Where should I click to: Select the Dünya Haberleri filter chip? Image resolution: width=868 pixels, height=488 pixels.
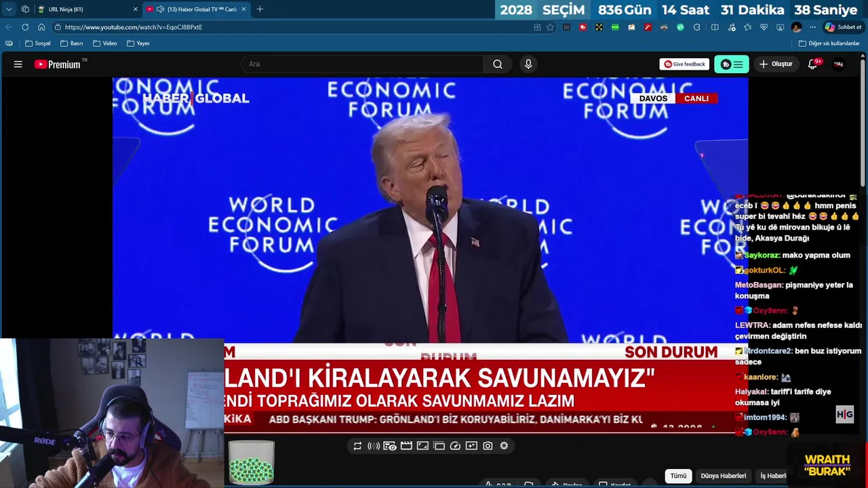[723, 476]
